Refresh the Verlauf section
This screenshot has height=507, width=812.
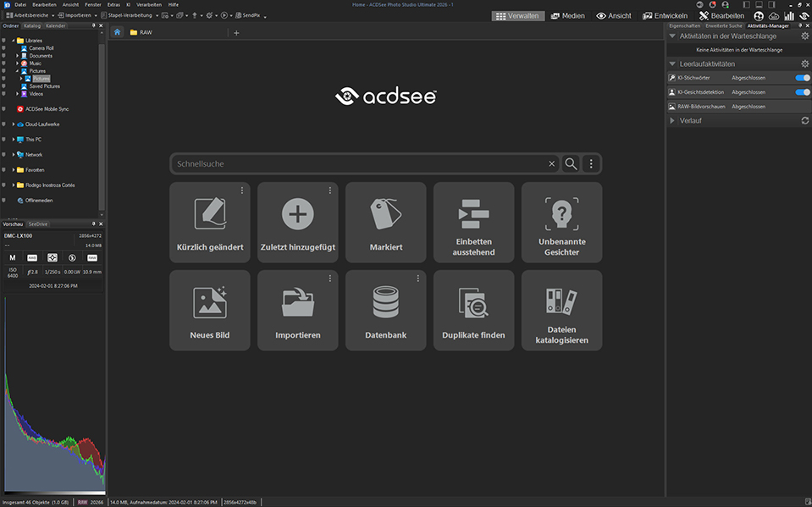tap(805, 121)
